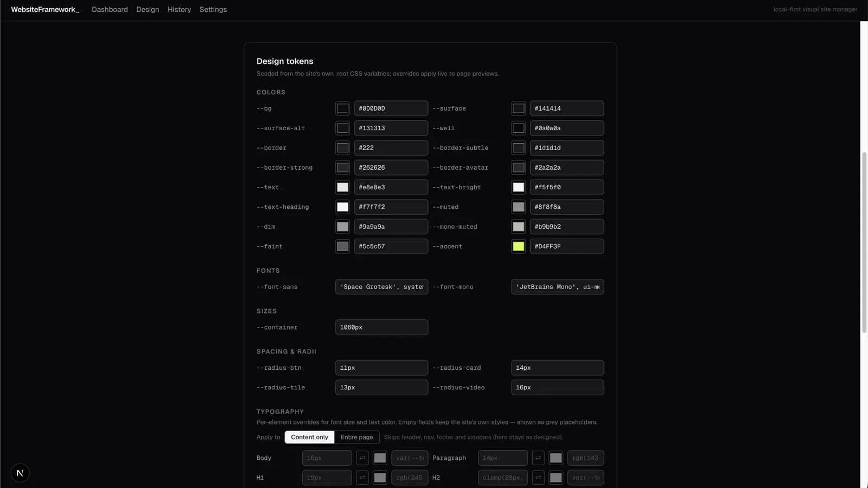Open the Body text color swatch

[x=380, y=458]
